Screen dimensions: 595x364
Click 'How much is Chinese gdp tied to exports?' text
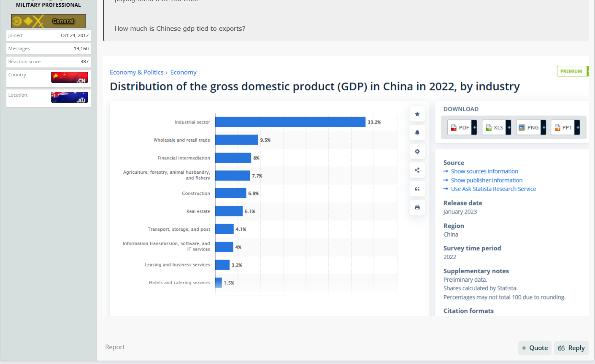click(x=180, y=29)
